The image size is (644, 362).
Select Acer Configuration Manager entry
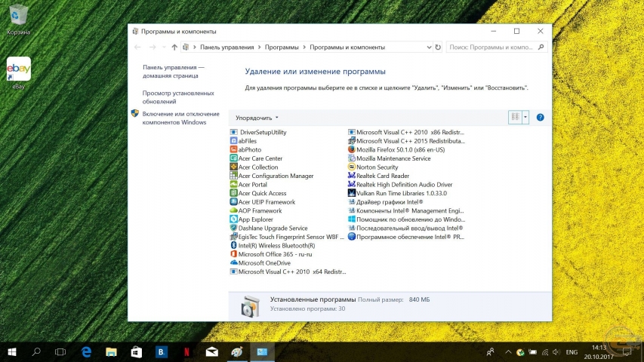coord(272,176)
